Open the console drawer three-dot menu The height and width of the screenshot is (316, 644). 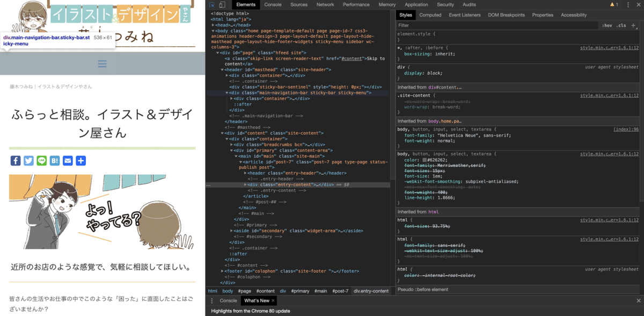(211, 300)
